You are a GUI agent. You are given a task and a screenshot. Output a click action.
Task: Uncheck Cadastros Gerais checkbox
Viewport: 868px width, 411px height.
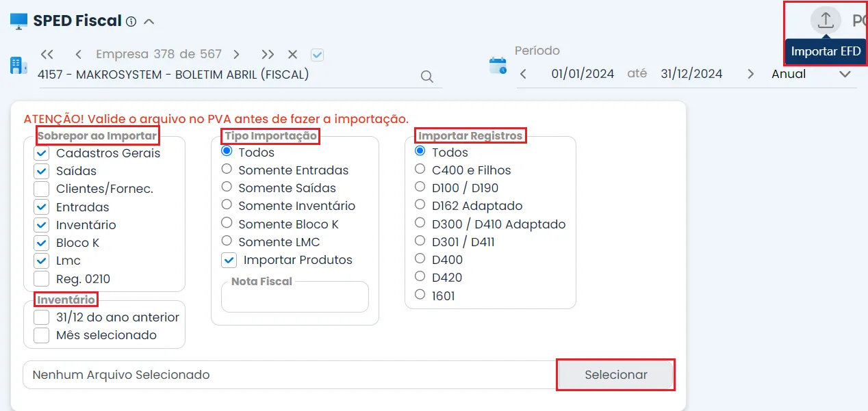coord(42,153)
